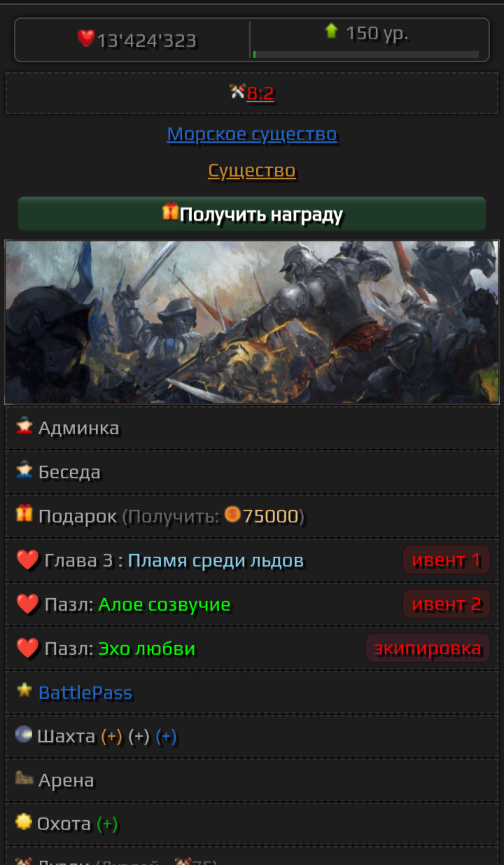504x865 pixels.
Task: Click the crossed swords battle score icon
Action: tap(238, 91)
